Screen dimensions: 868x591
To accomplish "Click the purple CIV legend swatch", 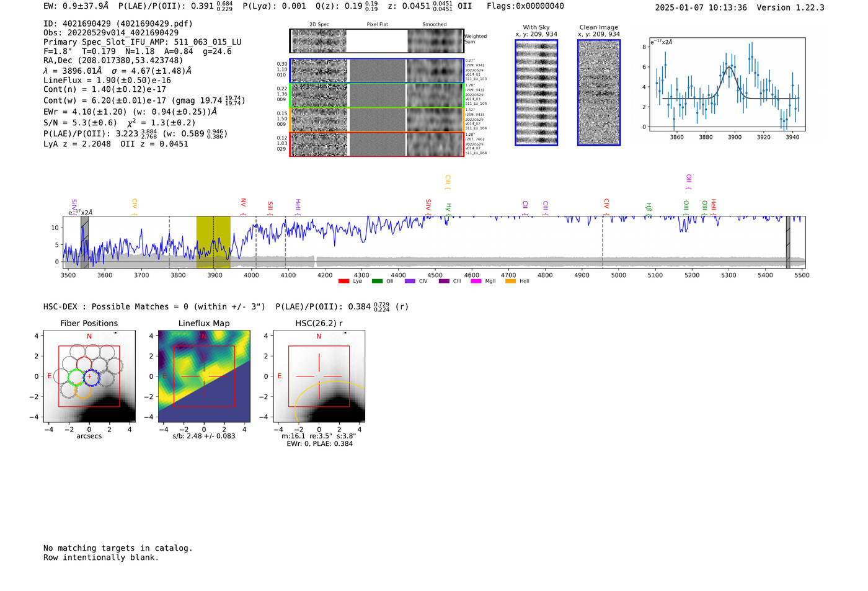I will click(x=410, y=282).
